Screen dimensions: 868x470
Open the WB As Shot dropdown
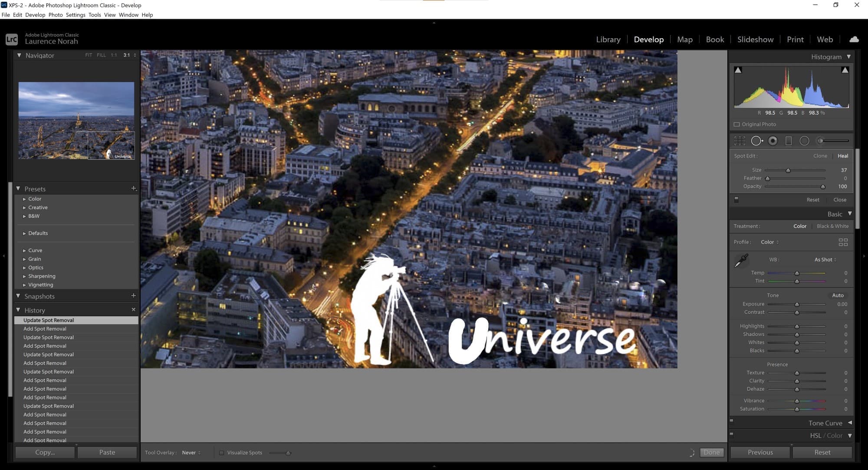pyautogui.click(x=825, y=260)
